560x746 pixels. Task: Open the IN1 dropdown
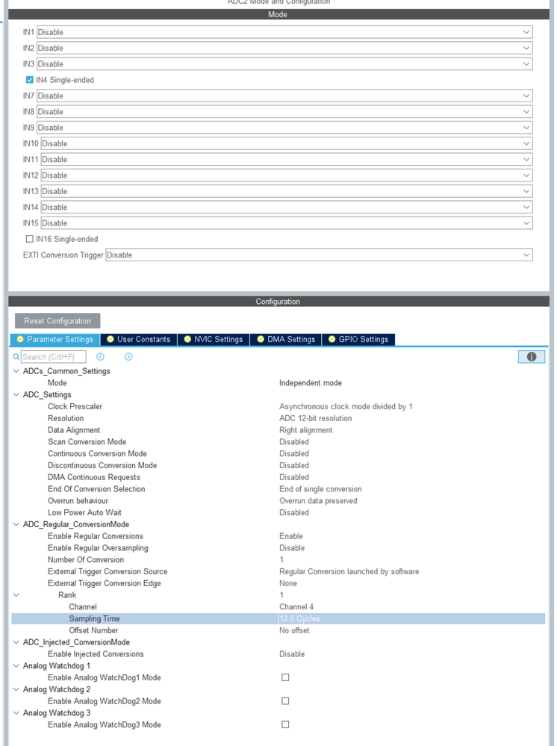[x=284, y=32]
